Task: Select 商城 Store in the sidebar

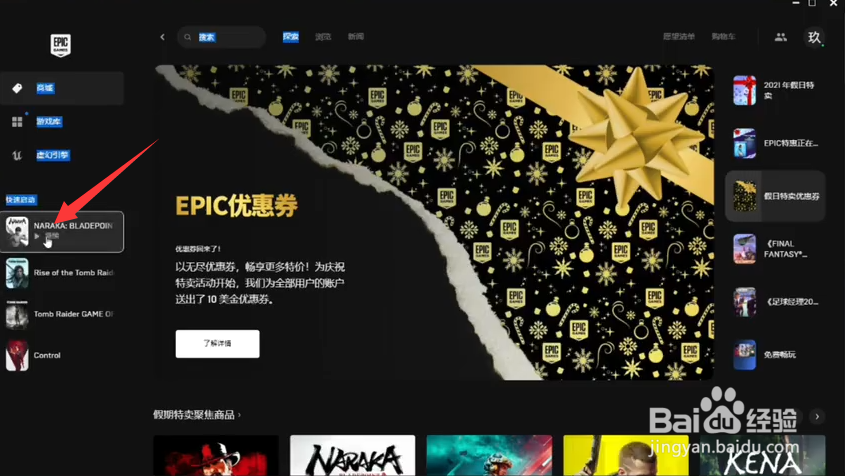Action: point(62,88)
